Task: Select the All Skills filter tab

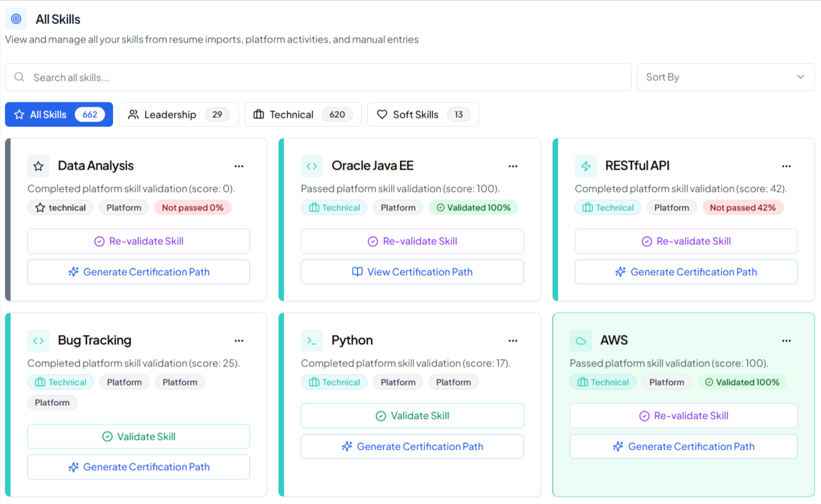Action: 59,115
